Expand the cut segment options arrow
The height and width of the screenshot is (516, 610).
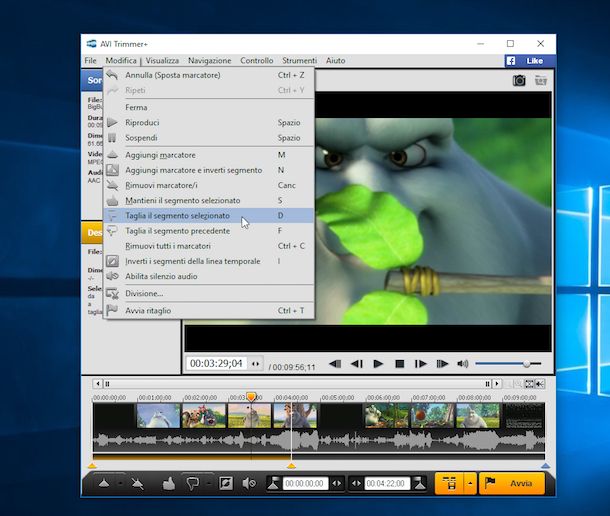click(x=209, y=484)
